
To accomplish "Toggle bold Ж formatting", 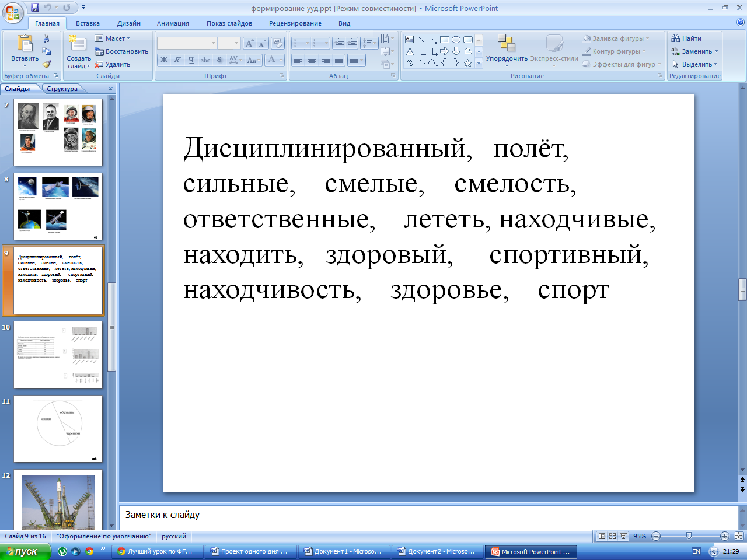I will pos(164,60).
